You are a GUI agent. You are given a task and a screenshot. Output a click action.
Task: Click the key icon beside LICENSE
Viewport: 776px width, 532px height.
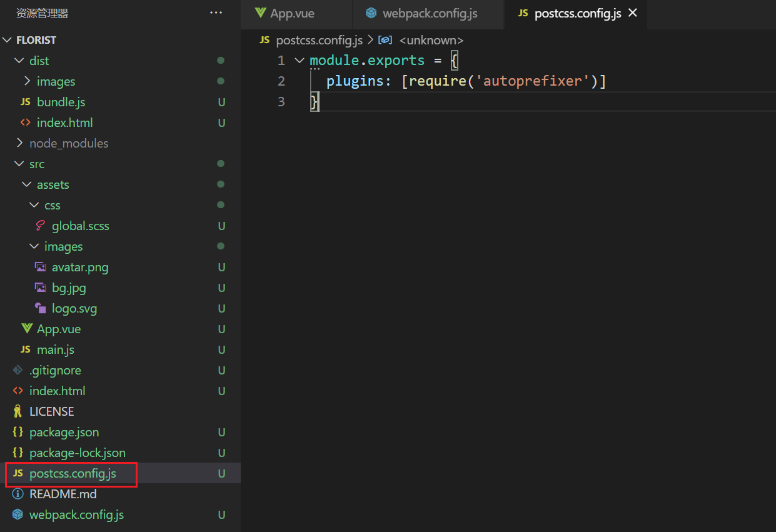coord(18,411)
